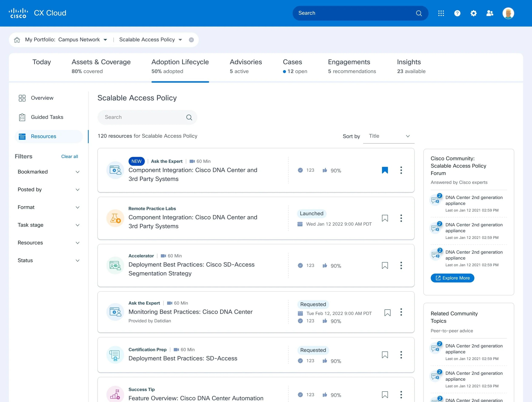Image resolution: width=532 pixels, height=402 pixels.
Task: Open the apps grid launcher icon
Action: 441,13
